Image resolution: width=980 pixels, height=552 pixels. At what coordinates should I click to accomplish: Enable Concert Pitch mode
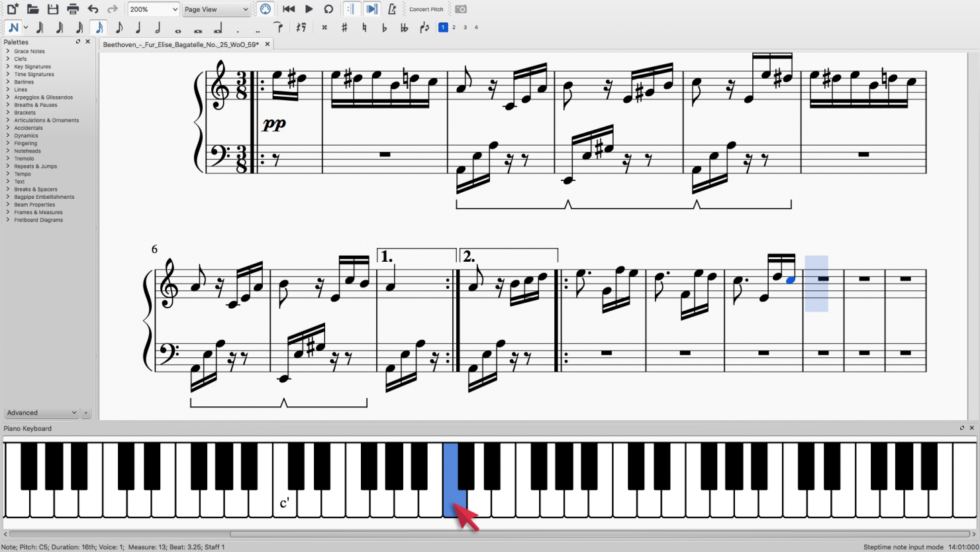426,9
